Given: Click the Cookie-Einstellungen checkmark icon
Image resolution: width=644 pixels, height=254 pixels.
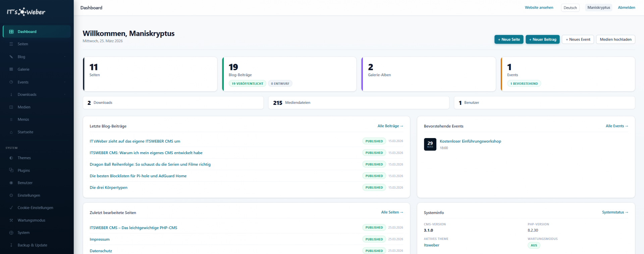Looking at the screenshot, I should (11, 208).
